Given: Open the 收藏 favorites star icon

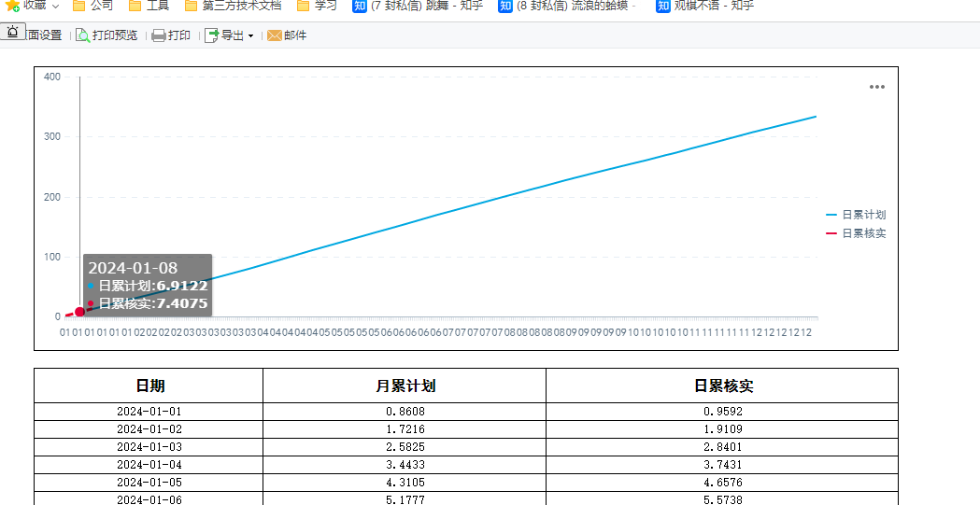Looking at the screenshot, I should coord(12,6).
